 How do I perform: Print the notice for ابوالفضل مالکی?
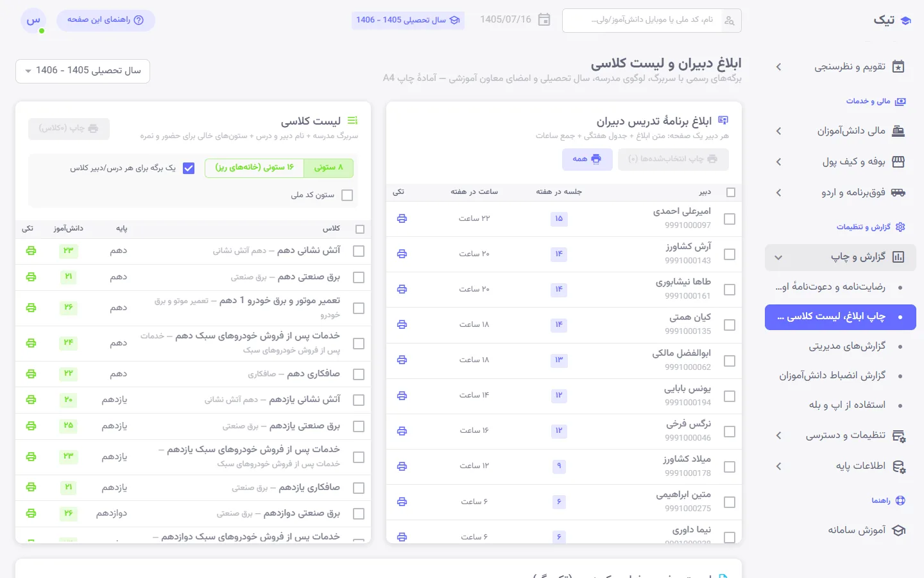point(402,360)
